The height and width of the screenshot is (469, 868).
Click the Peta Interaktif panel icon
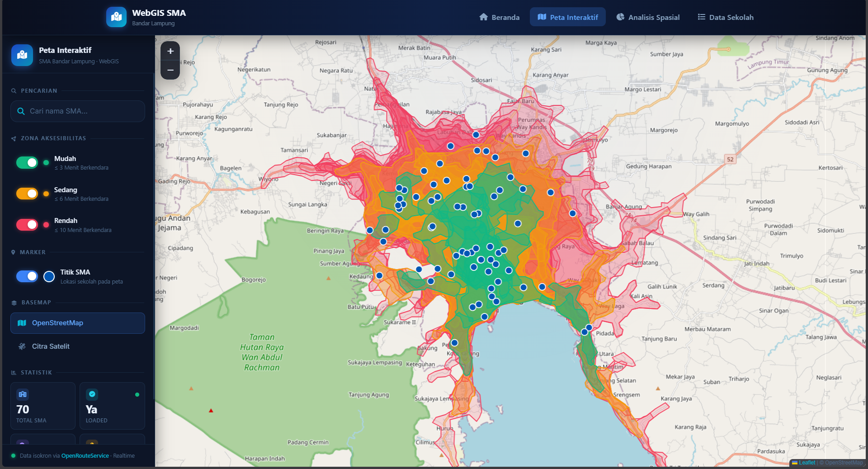(22, 55)
